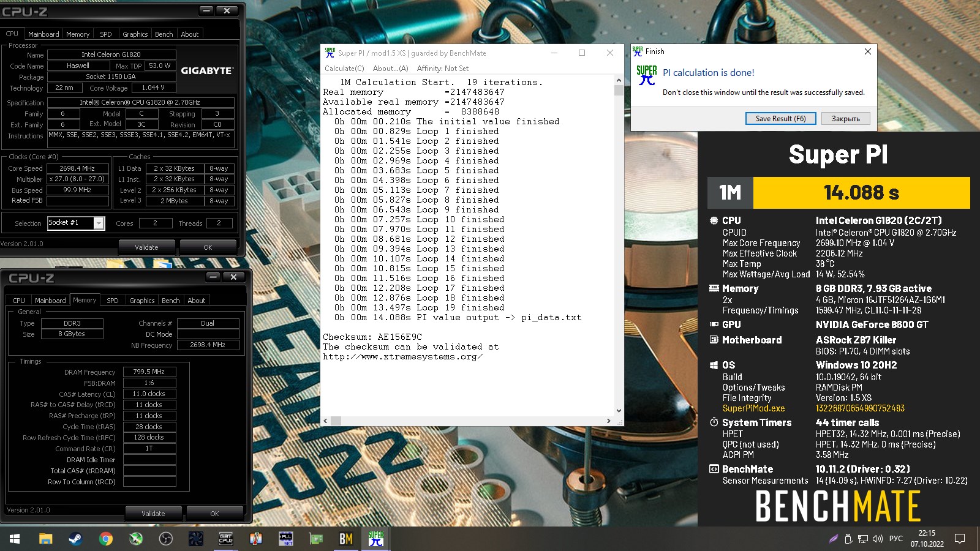Click the CAS# Latency '11.0 clocks' value

(x=149, y=394)
